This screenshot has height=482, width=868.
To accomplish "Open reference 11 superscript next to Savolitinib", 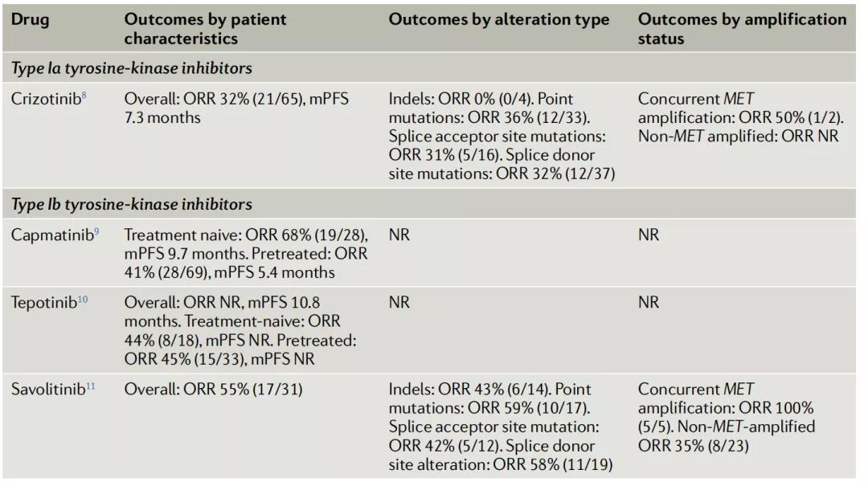I will coord(90,386).
